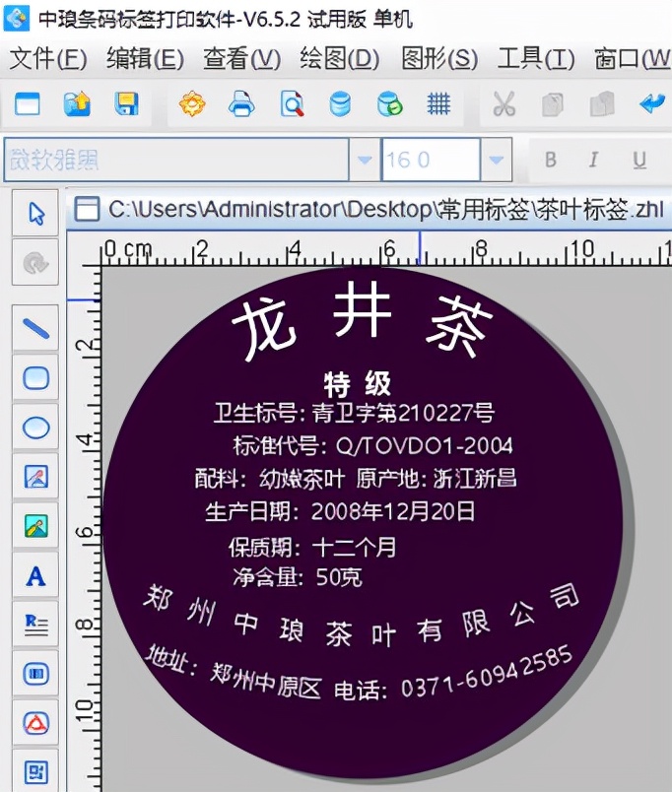672x792 pixels.
Task: Click the document window icon by file path
Action: click(x=87, y=209)
